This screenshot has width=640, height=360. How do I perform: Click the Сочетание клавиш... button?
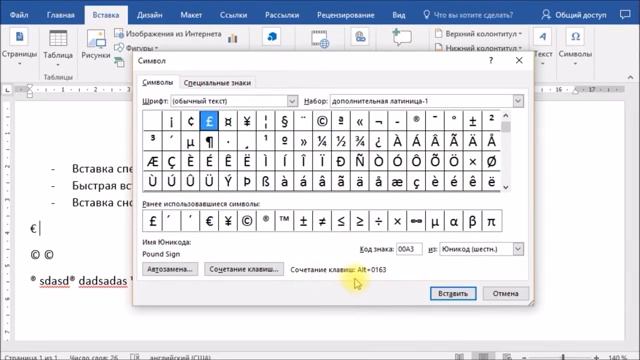click(244, 269)
